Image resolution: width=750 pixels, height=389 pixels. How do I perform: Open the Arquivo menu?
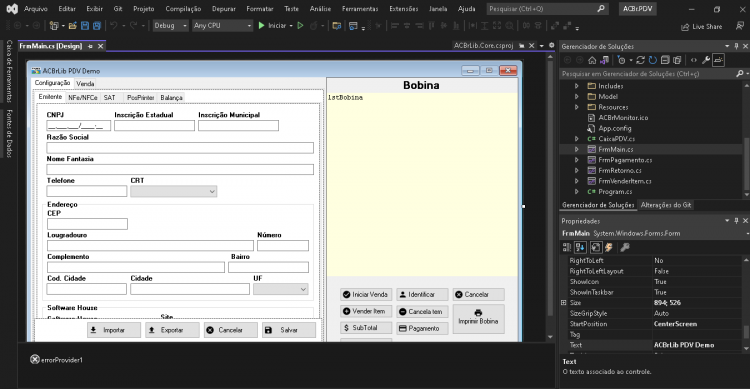pyautogui.click(x=36, y=9)
